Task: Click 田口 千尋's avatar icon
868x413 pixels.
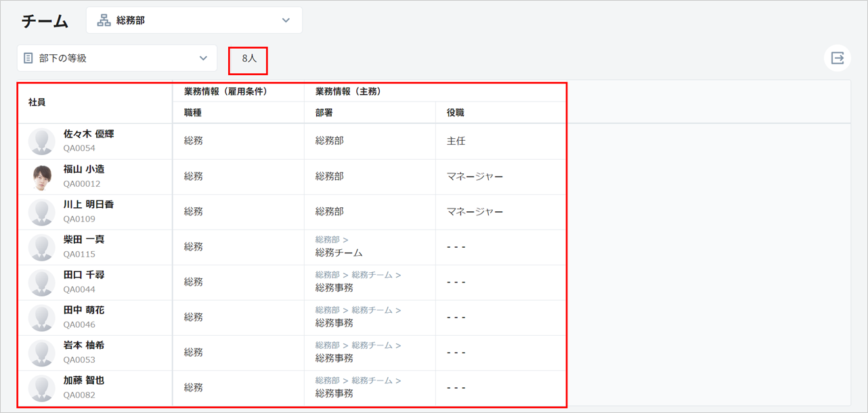Action: (x=42, y=283)
